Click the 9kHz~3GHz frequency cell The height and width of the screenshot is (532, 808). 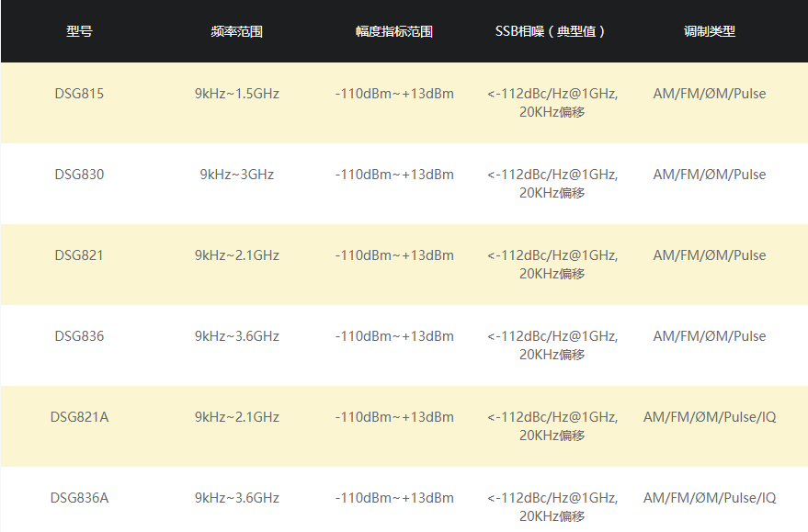coord(237,175)
